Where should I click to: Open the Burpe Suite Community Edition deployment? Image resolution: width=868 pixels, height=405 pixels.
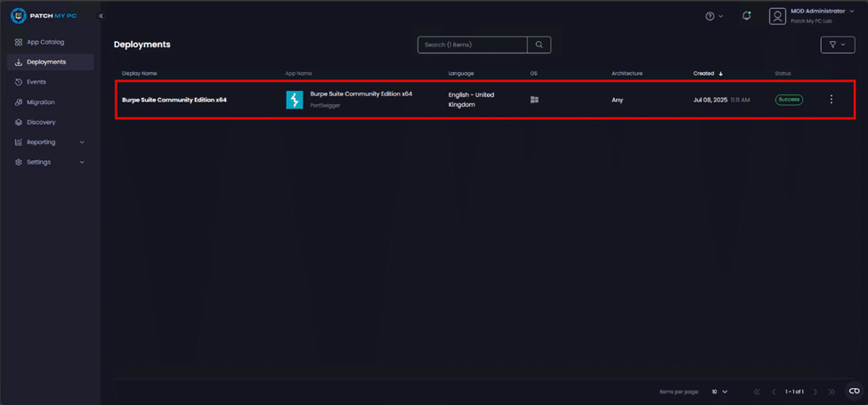coord(174,100)
